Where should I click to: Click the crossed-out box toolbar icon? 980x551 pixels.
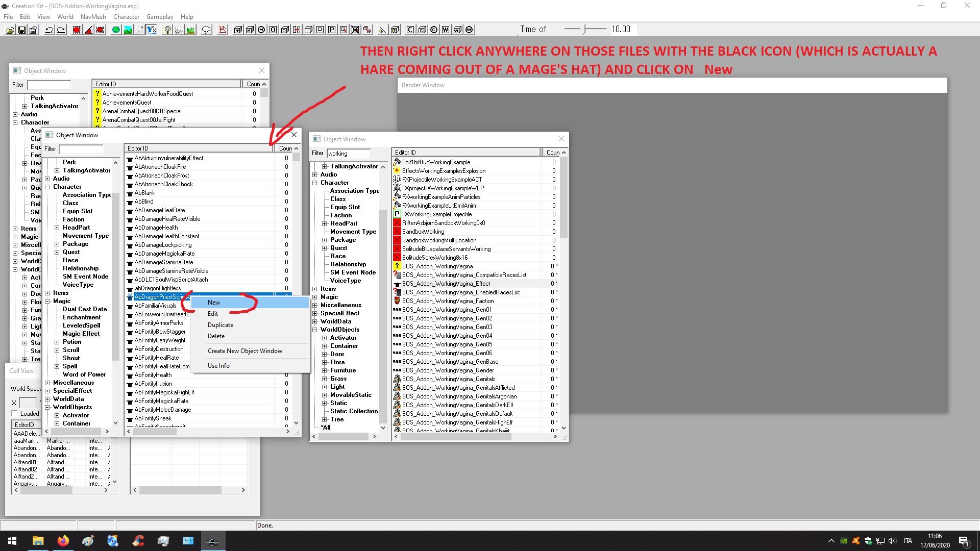point(355,30)
